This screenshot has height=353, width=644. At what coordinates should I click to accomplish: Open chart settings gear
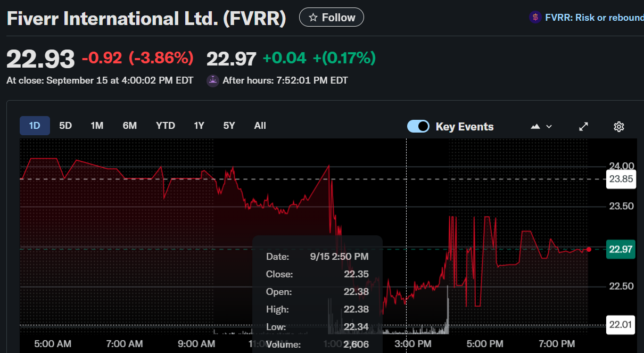click(618, 127)
